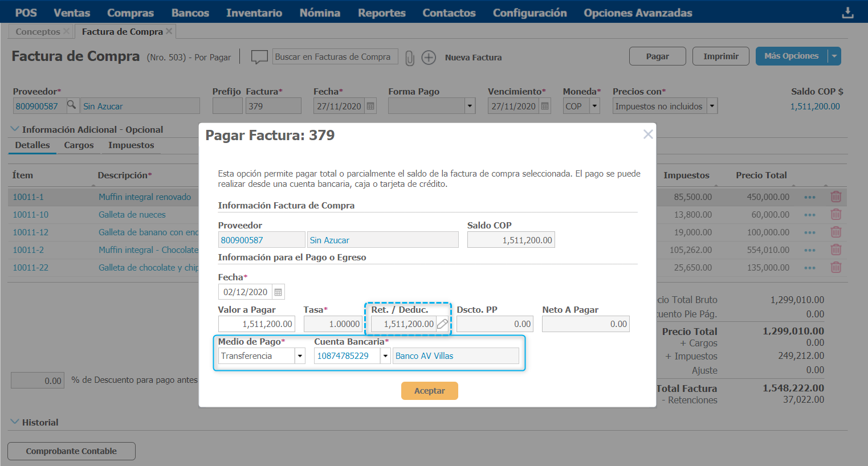Open the Inventario menu
Image resolution: width=868 pixels, height=466 pixels.
point(254,13)
